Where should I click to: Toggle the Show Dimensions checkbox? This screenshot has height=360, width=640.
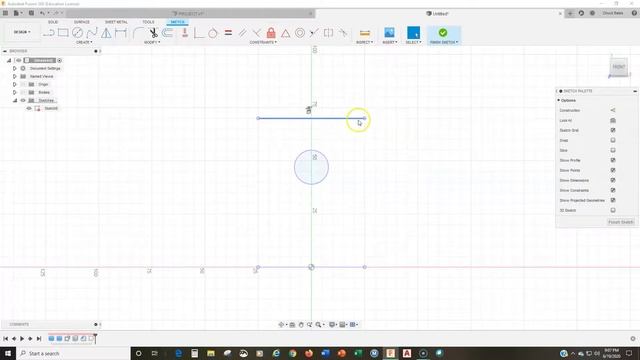pos(613,180)
